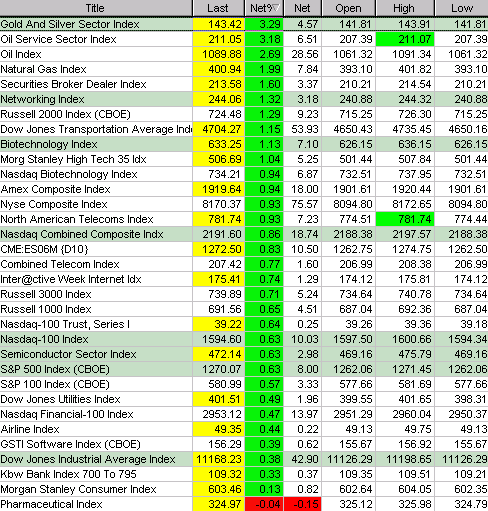Click the Nasdaq-100 Index title cell
This screenshot has width=488, height=511.
tap(96, 339)
